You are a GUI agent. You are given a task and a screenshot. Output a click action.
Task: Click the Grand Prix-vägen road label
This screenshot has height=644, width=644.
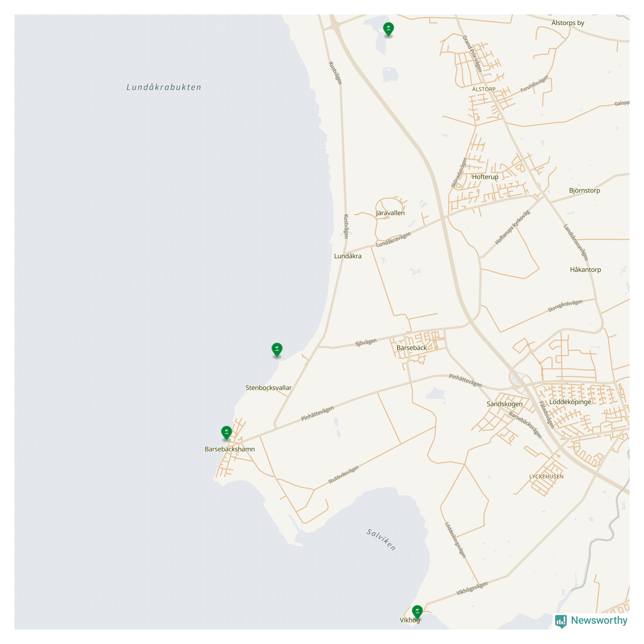(x=472, y=54)
